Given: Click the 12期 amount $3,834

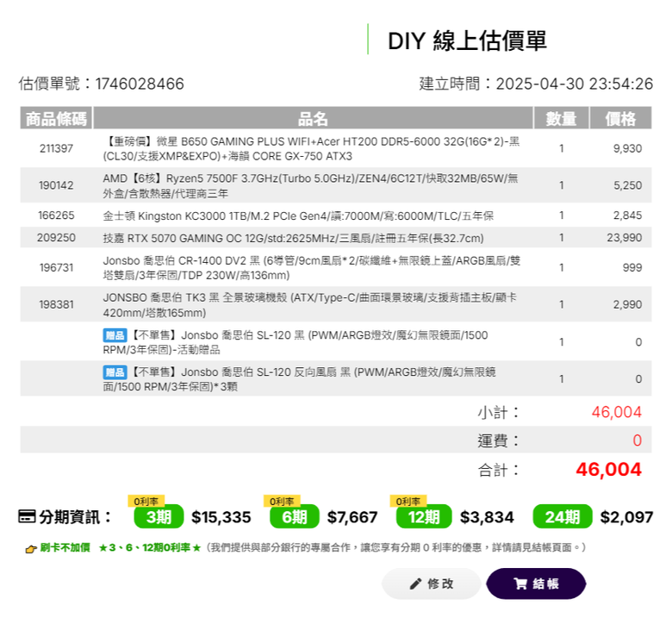Looking at the screenshot, I should click(x=487, y=517).
